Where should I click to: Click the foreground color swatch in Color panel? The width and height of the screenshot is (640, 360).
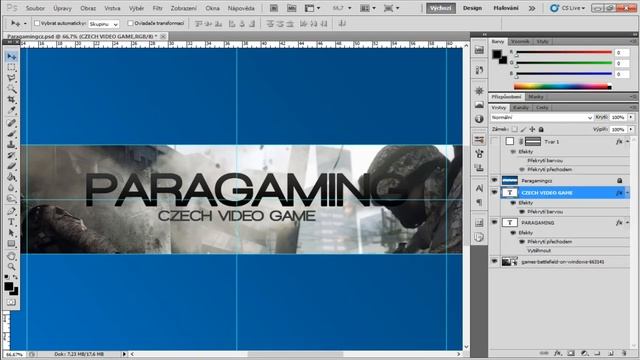[x=496, y=54]
